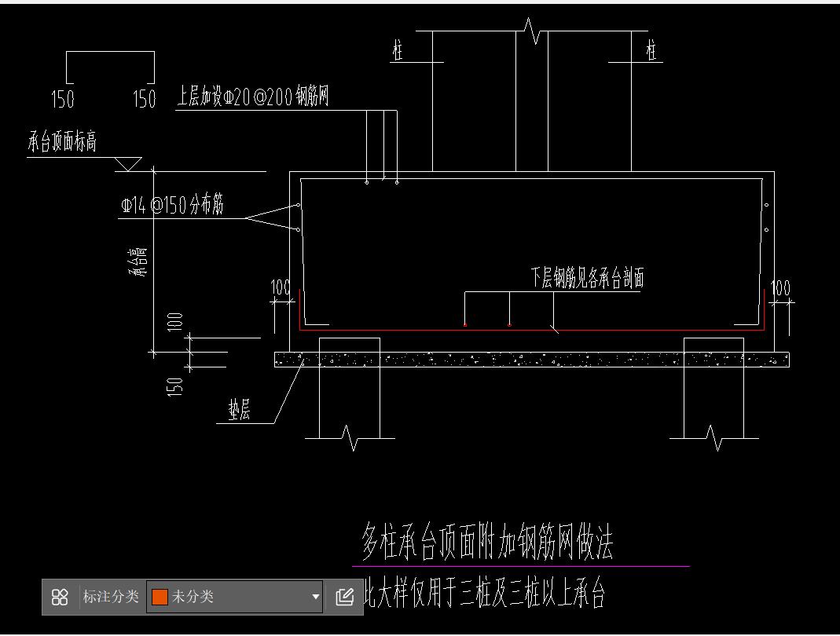This screenshot has width=840, height=636.
Task: Click the edit pencil icon in annotation toolbar
Action: pyautogui.click(x=344, y=597)
